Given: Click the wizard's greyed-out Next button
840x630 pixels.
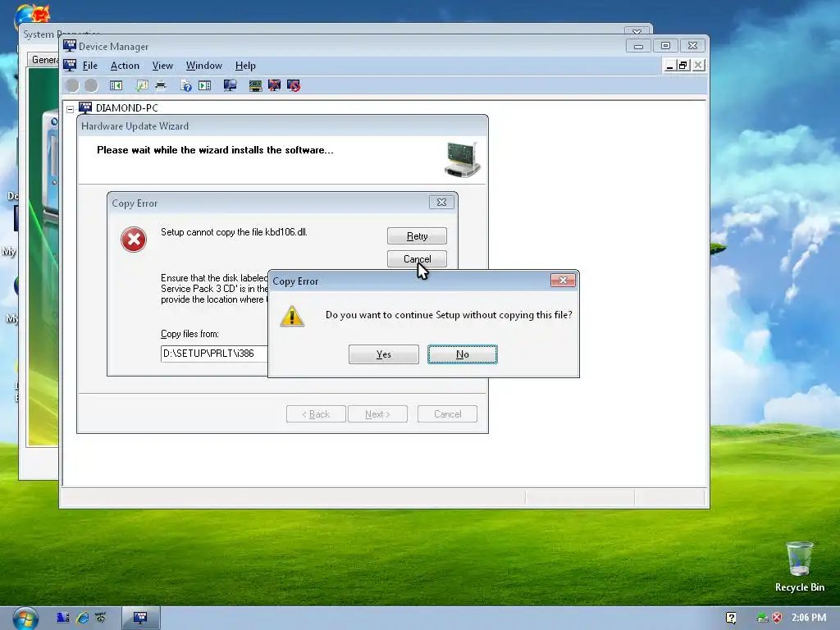Looking at the screenshot, I should pos(377,414).
